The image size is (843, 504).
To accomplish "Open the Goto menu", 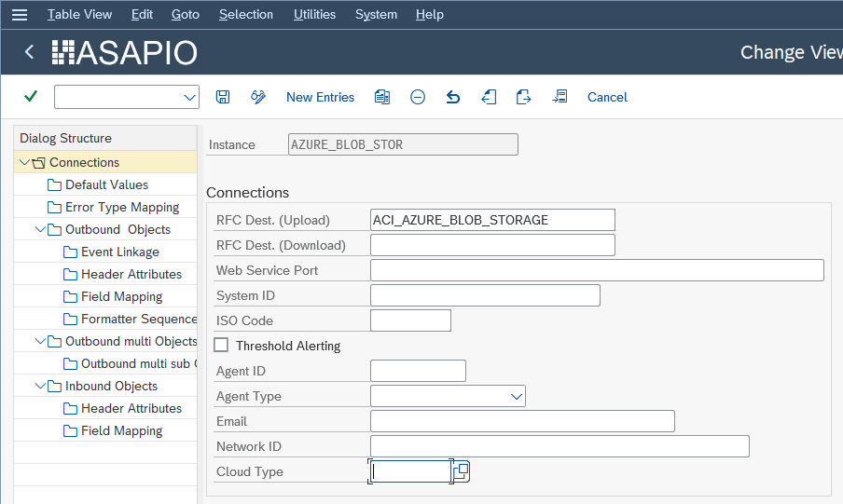I will pos(186,15).
